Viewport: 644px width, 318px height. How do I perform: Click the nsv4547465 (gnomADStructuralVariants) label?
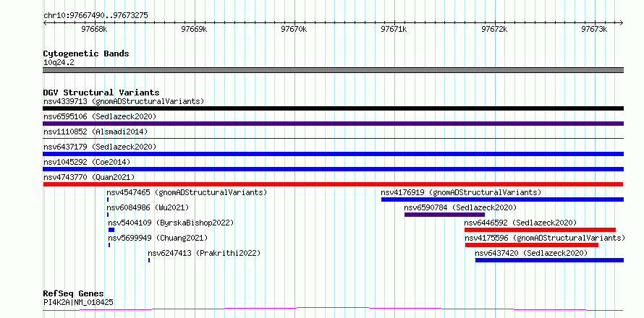coord(187,192)
